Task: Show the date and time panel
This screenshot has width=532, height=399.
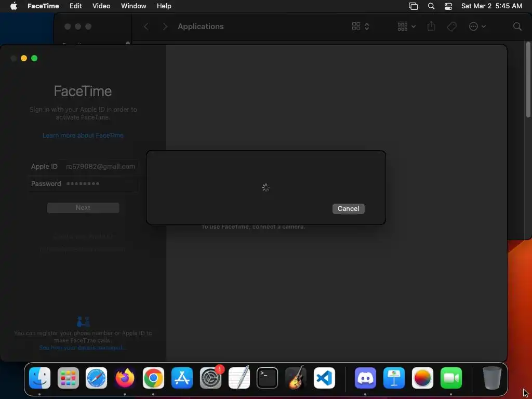Action: [491, 6]
